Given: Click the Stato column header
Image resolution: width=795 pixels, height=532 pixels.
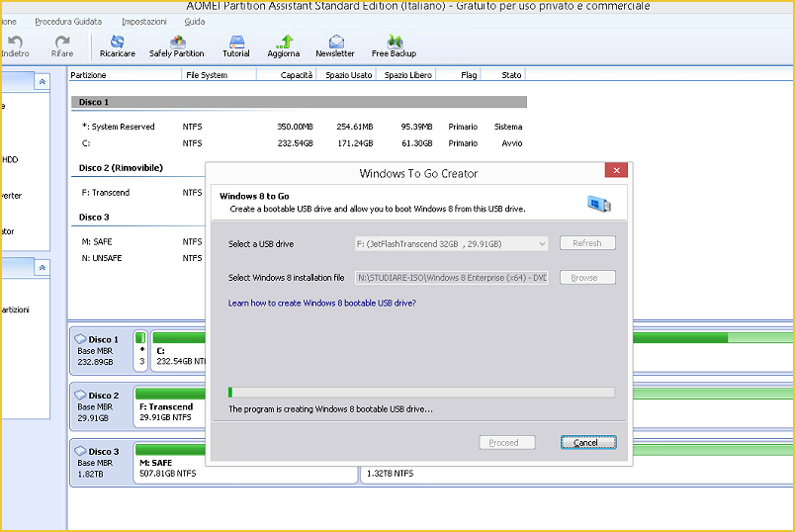Looking at the screenshot, I should [x=503, y=75].
